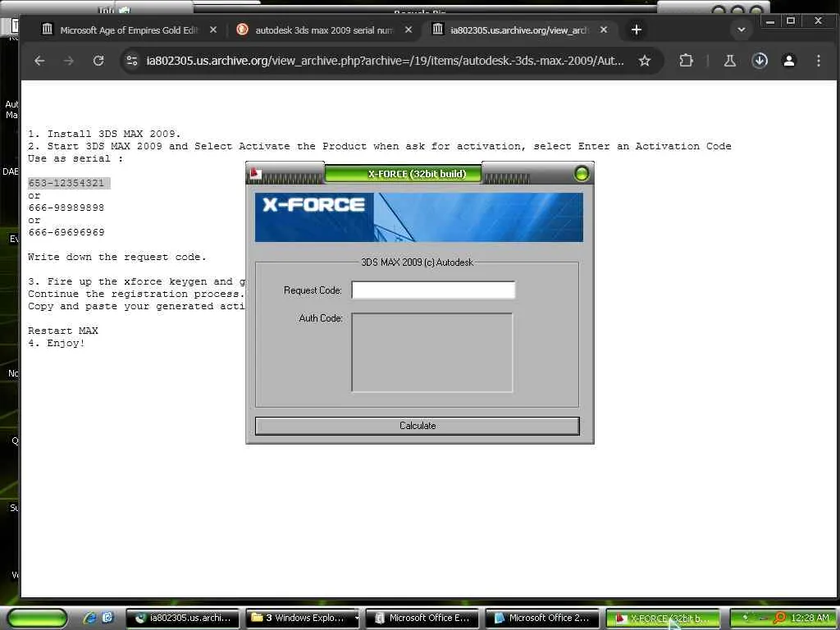
Task: Click the '1. Install 3DS MAX 2009.' line
Action: (104, 134)
